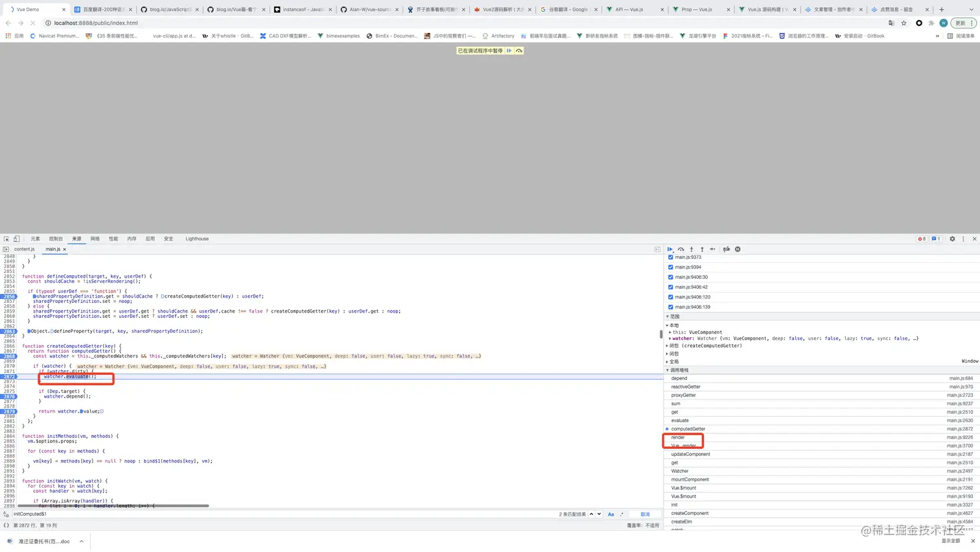Screen dimensions: 980x552
Task: Open DevTools settings gear
Action: coord(952,239)
